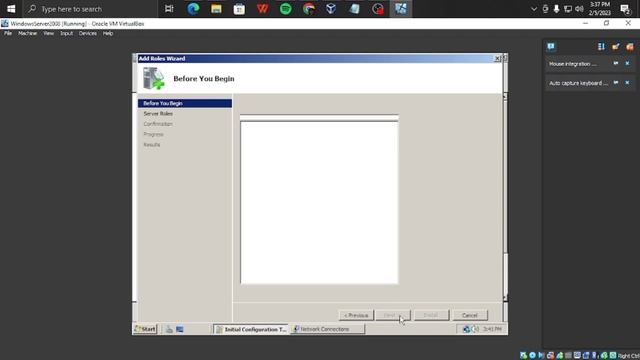Click the mouse integration status indicator
Viewport: 640px width, 360px height.
pyautogui.click(x=604, y=356)
